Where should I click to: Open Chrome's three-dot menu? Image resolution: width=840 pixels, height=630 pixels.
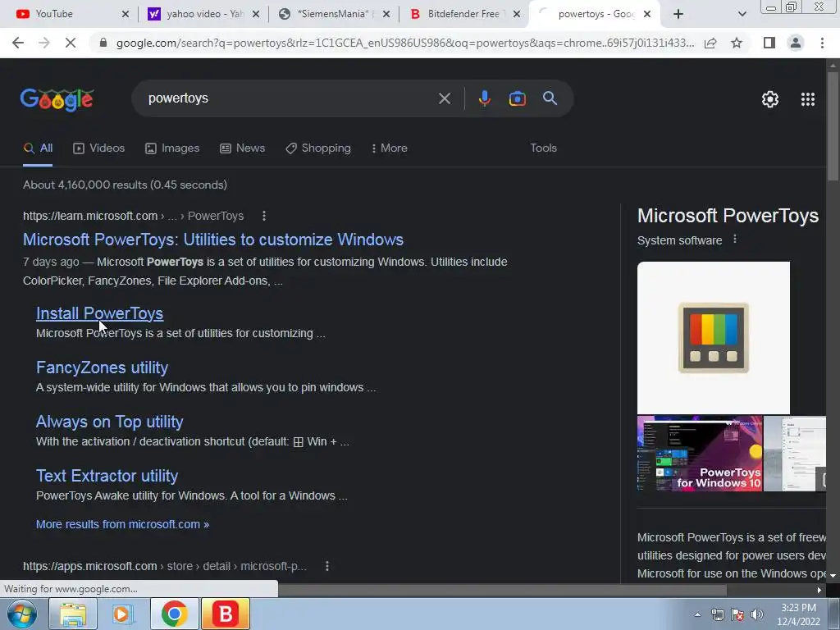822,43
